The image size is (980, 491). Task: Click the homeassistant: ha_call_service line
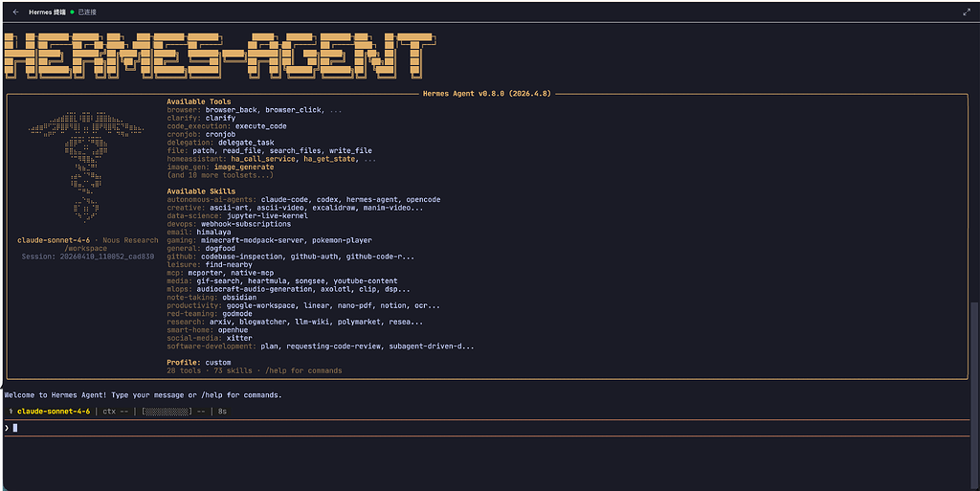272,159
